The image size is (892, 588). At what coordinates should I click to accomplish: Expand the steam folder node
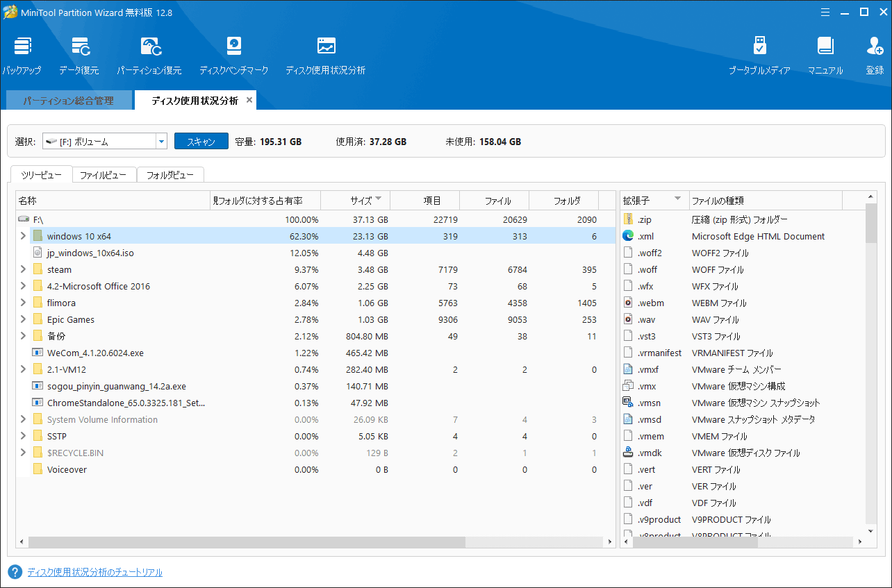[x=23, y=269]
